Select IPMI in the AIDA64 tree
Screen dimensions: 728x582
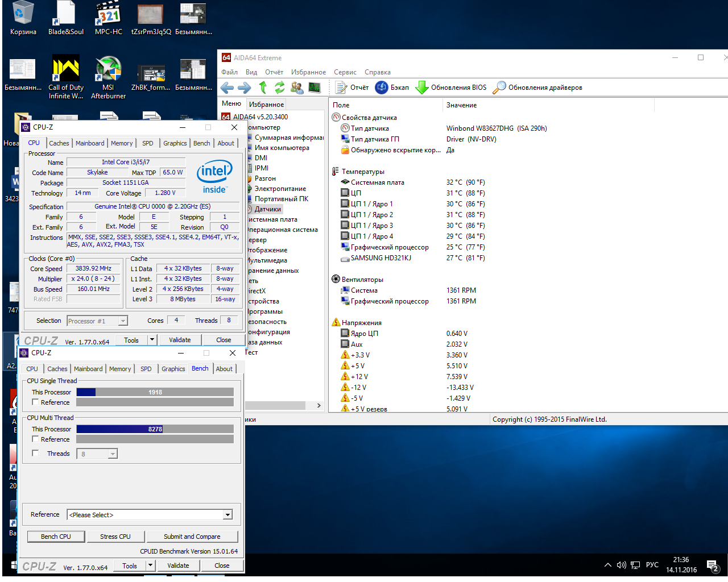pos(261,168)
